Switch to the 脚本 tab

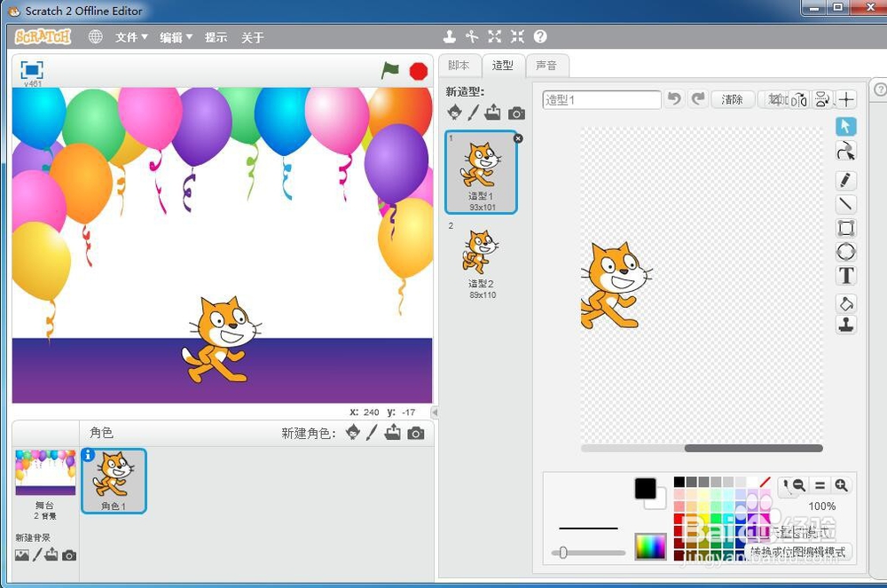tap(459, 66)
